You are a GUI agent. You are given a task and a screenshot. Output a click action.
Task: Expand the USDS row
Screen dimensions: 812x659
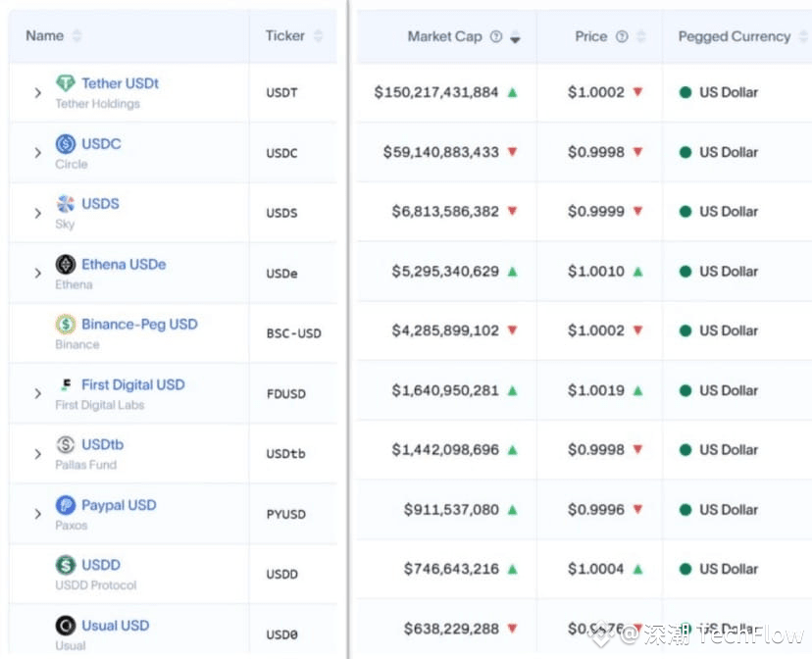[37, 213]
